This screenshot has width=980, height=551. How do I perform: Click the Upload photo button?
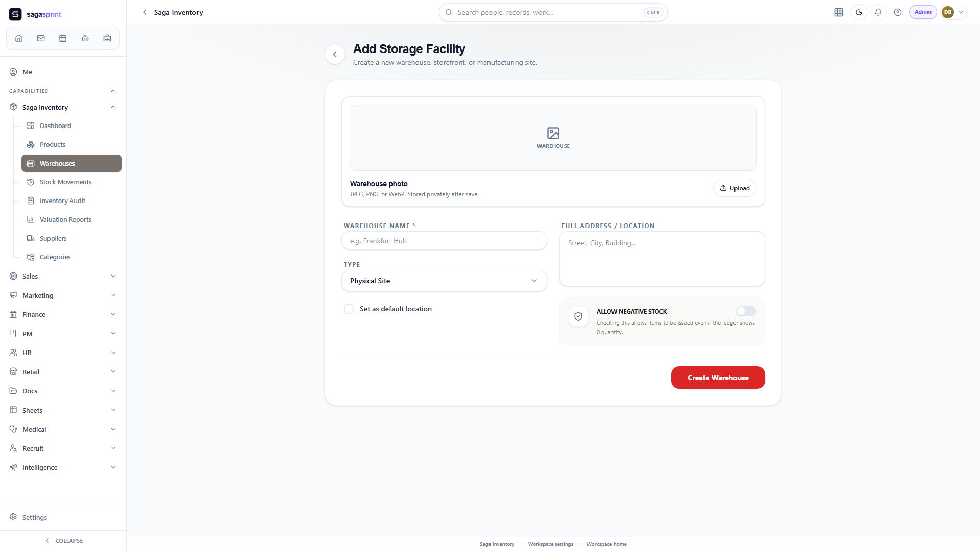coord(734,188)
